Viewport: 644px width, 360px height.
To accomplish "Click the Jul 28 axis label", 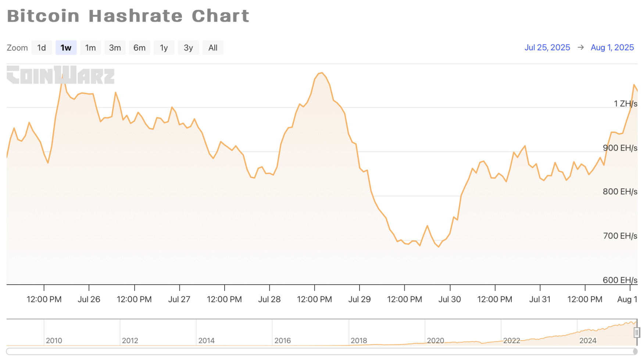I will coord(269,299).
